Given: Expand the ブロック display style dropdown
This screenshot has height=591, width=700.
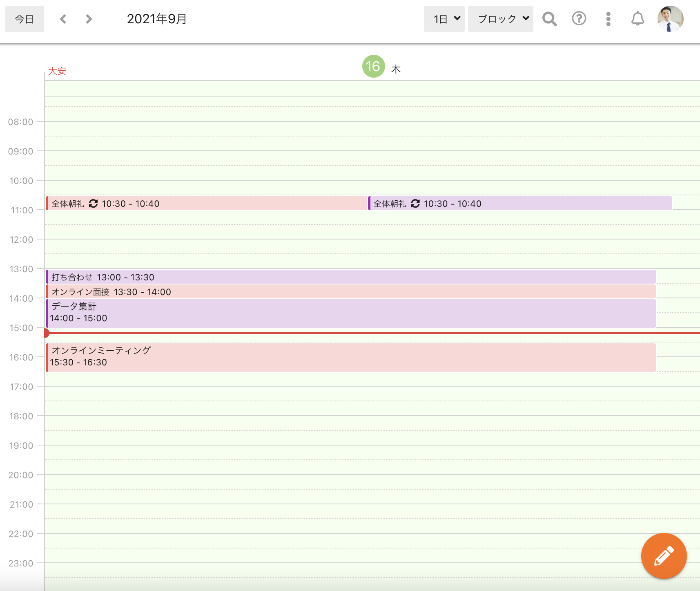Looking at the screenshot, I should (500, 19).
